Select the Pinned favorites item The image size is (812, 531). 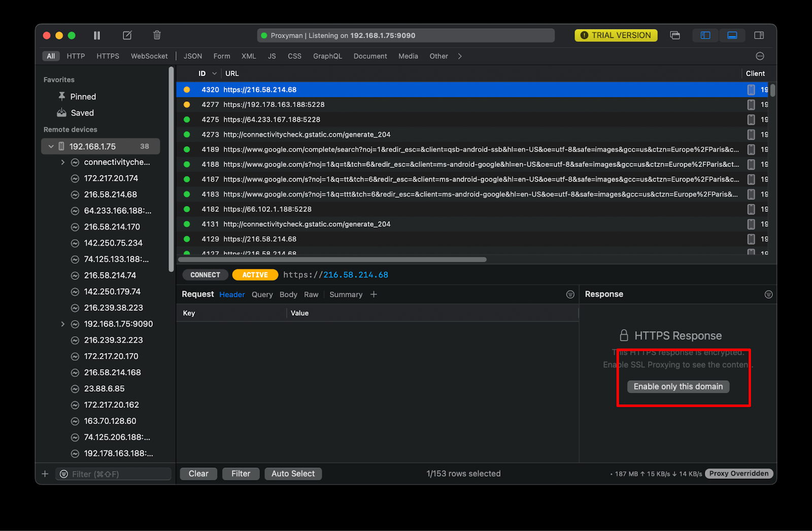tap(84, 96)
